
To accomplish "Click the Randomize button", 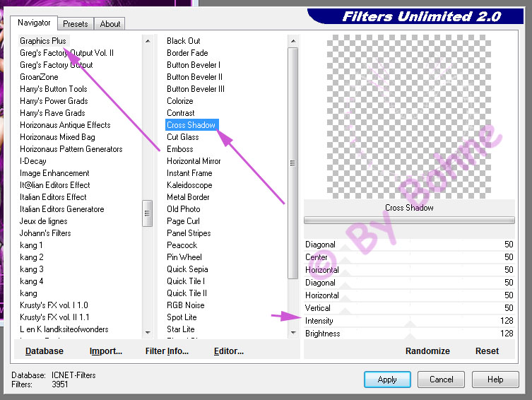I will [427, 351].
